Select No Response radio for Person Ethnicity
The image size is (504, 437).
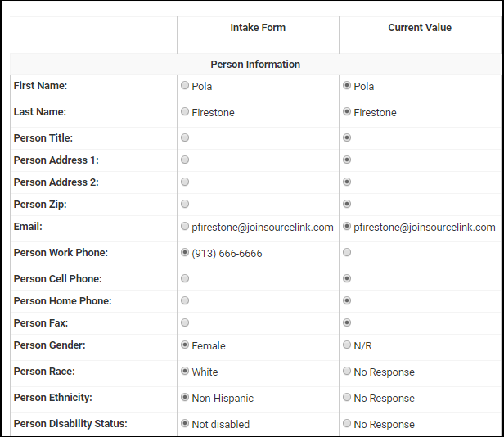point(347,397)
